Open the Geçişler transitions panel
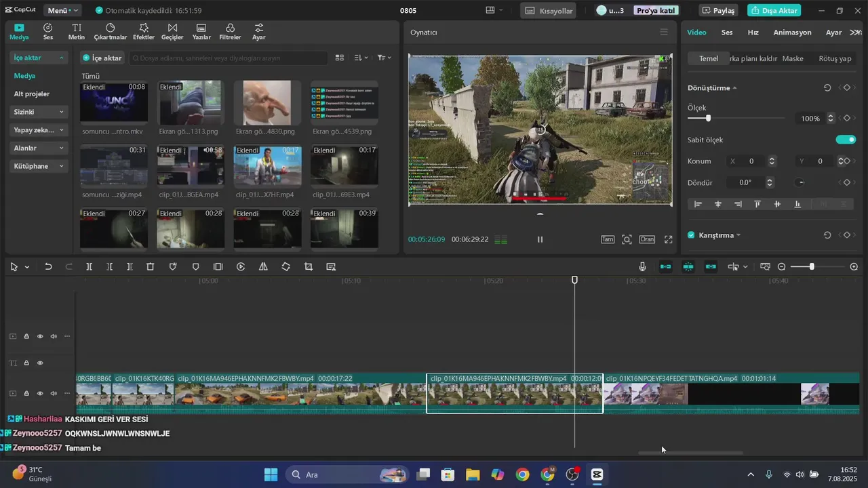This screenshot has height=488, width=868. (172, 32)
